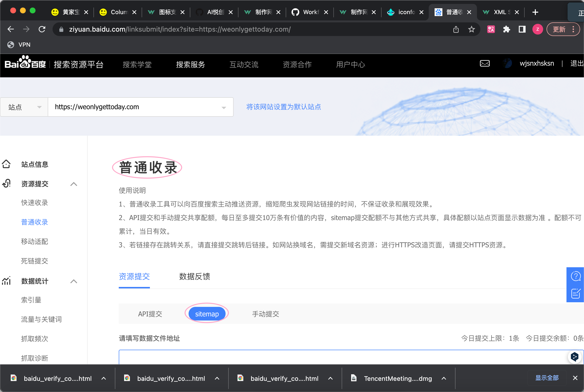Click 退出 to log out

[577, 63]
